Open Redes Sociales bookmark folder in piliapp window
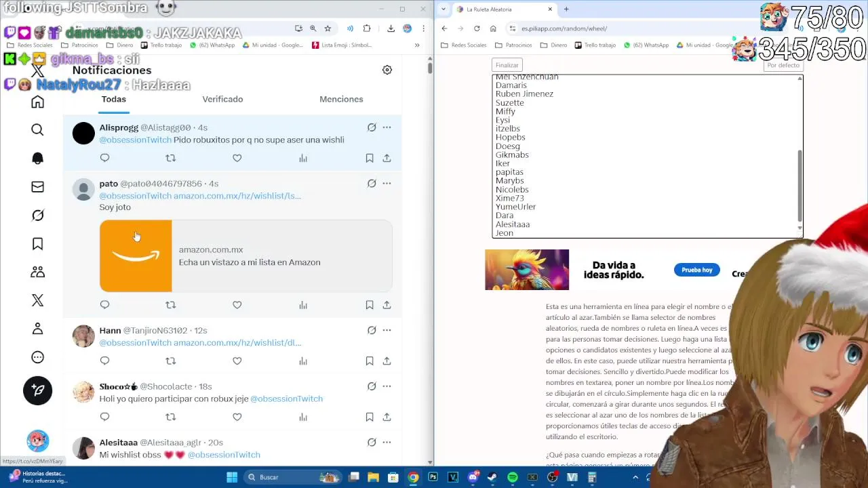 tap(463, 45)
